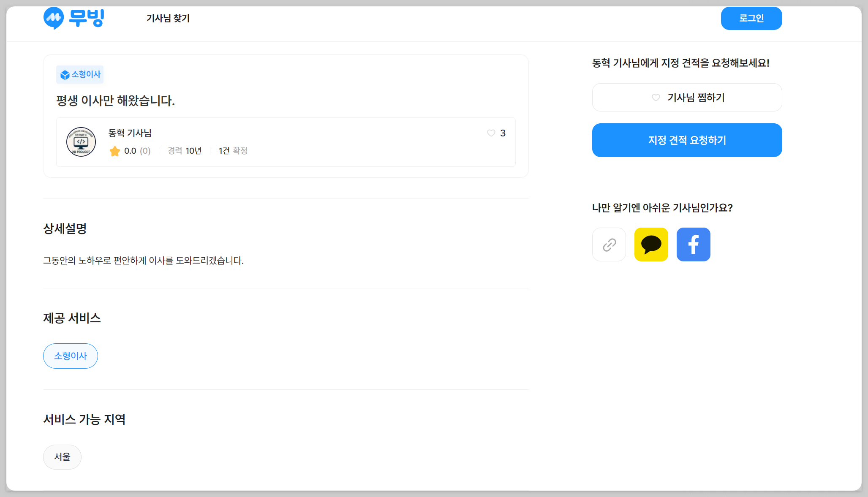Screen dimensions: 868x497
Task: Open 동혁 기사님 profile picture
Action: point(81,142)
